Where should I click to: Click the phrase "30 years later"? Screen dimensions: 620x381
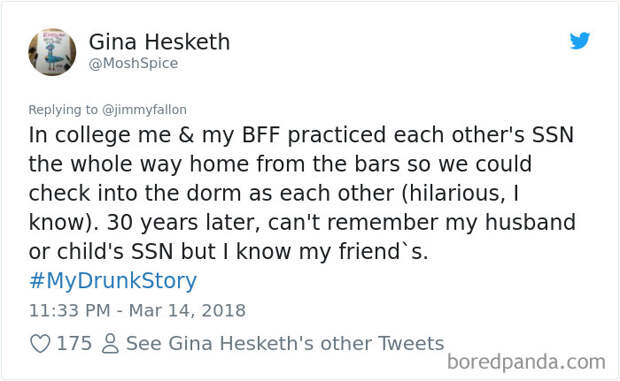tap(184, 223)
